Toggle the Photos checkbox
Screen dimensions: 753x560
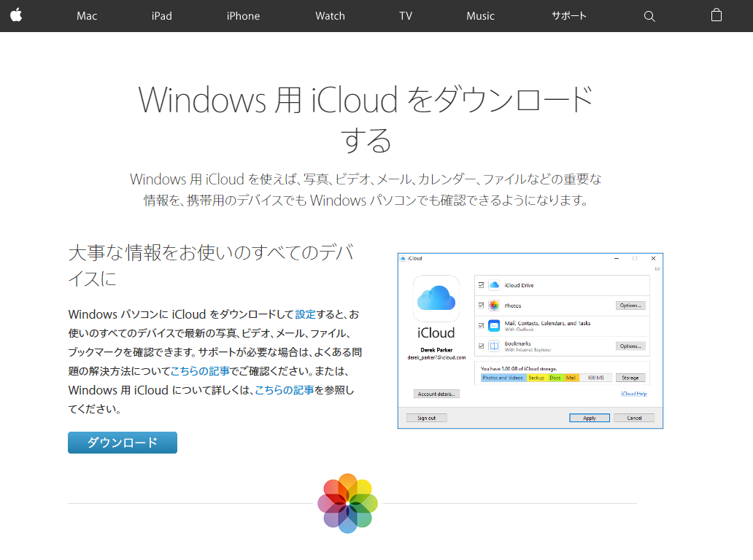point(481,306)
